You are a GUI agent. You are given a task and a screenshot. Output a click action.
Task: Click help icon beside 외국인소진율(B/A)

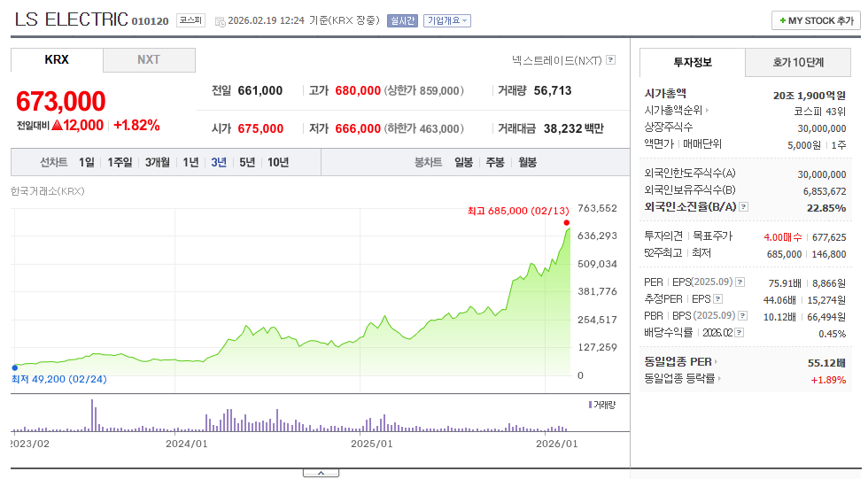744,207
